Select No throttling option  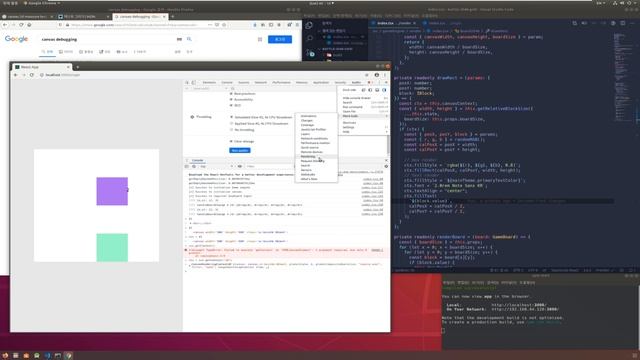[x=231, y=130]
